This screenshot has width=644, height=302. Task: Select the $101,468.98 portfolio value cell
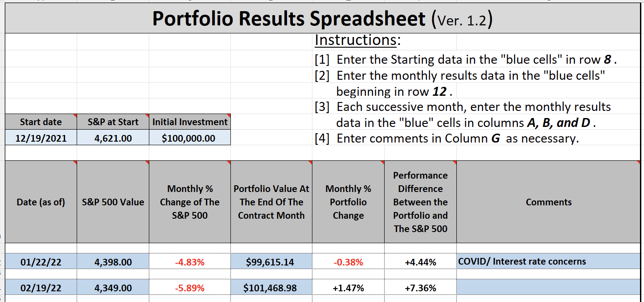pyautogui.click(x=271, y=288)
